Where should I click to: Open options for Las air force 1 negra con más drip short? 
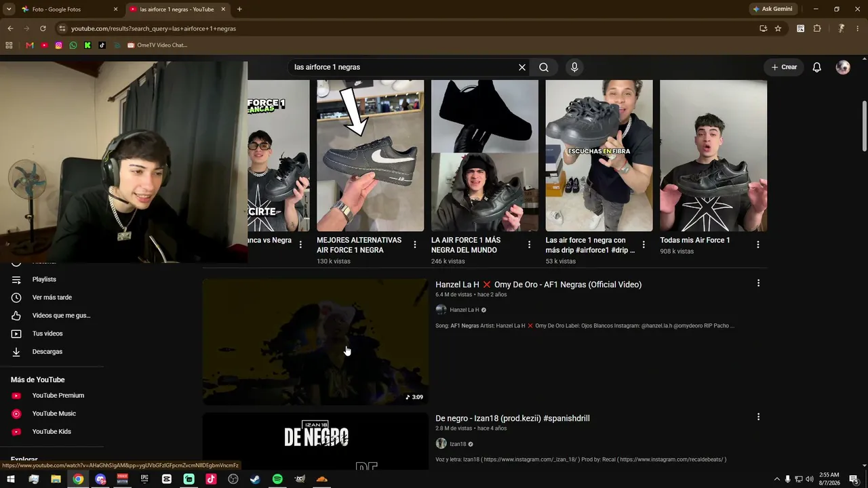pos(644,245)
